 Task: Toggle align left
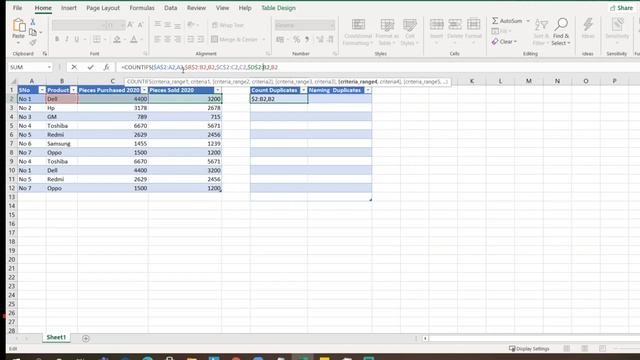(158, 40)
